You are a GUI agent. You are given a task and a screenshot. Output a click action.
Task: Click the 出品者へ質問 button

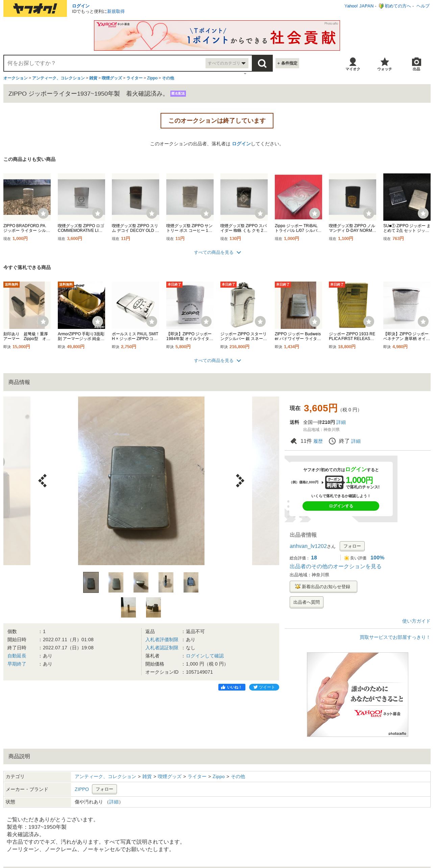[307, 602]
